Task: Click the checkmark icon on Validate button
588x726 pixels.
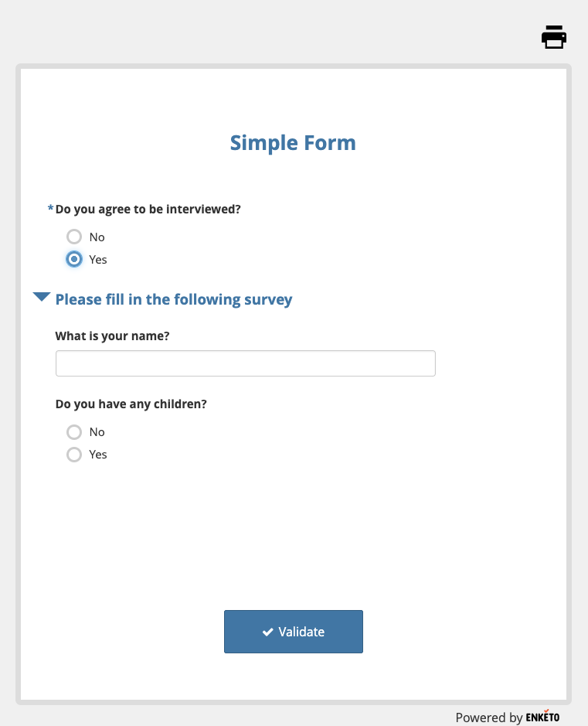Action: click(x=268, y=632)
